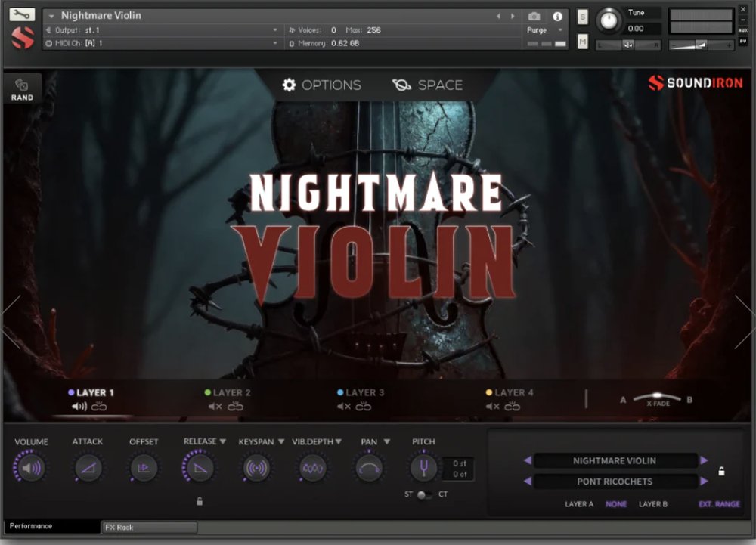Toggle the ST/CT pitch switch
This screenshot has height=545, width=756.
423,495
